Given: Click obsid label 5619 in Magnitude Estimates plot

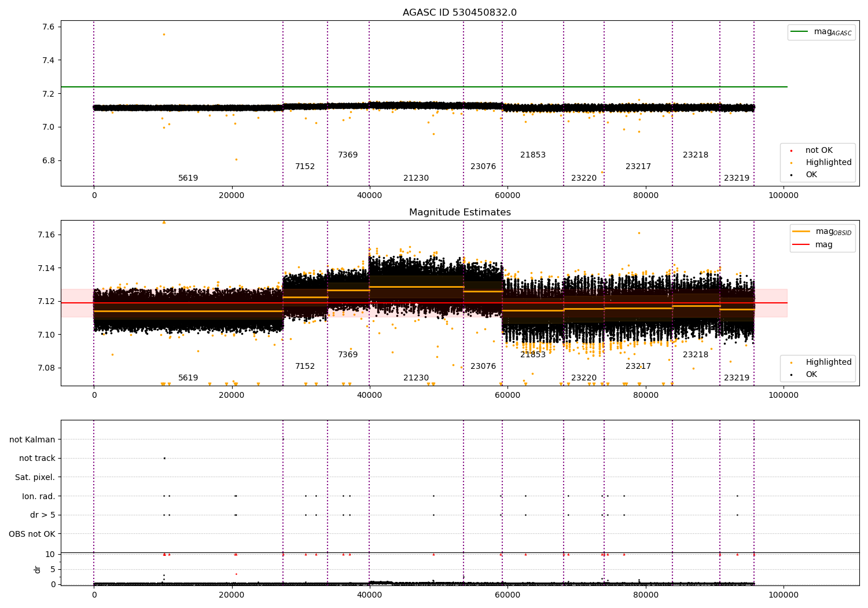Looking at the screenshot, I should [x=188, y=378].
